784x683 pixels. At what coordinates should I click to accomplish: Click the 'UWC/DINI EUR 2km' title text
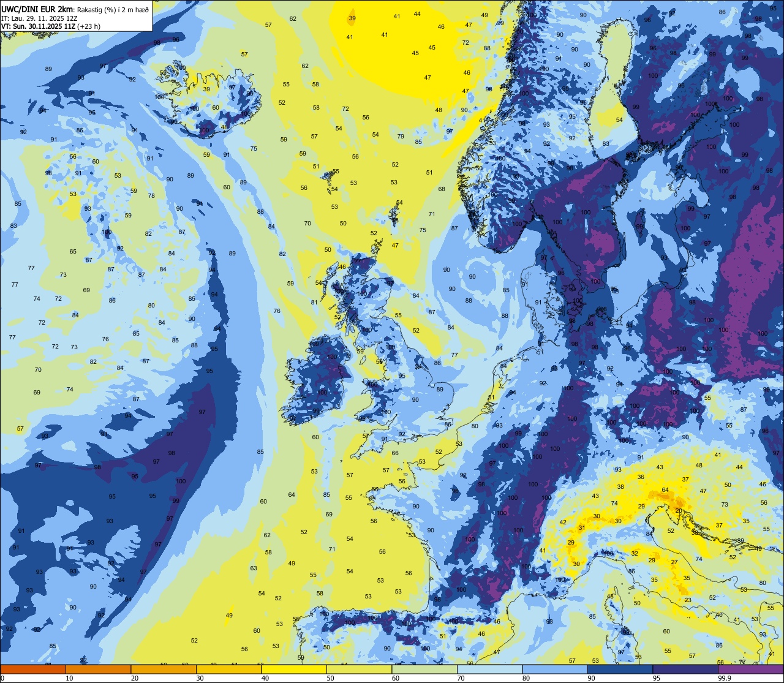tap(37, 9)
